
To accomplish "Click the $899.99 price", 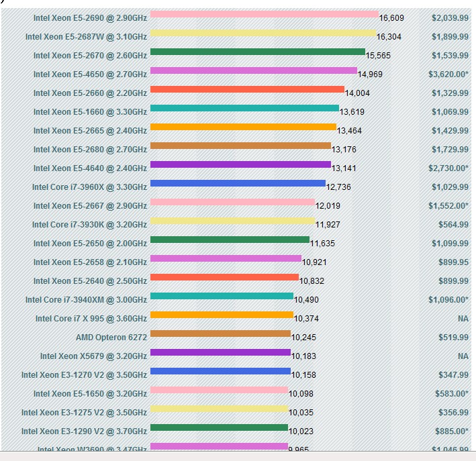I will pyautogui.click(x=454, y=282).
